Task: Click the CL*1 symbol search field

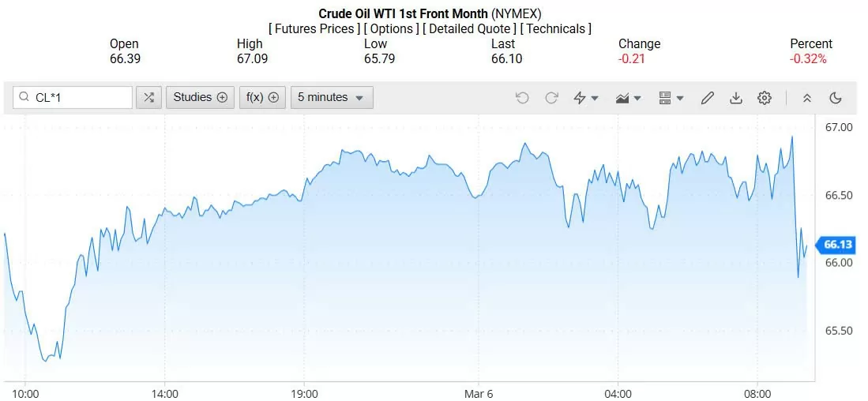Action: click(x=79, y=98)
